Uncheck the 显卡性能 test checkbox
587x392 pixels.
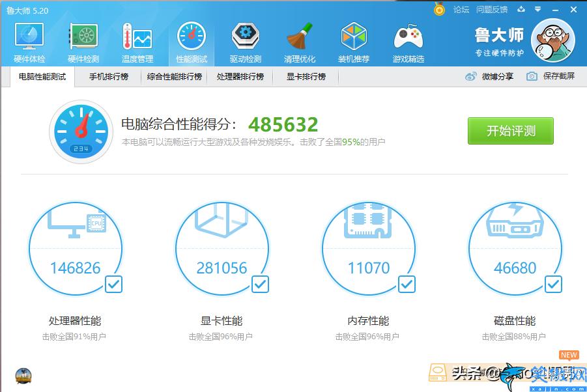pyautogui.click(x=260, y=285)
